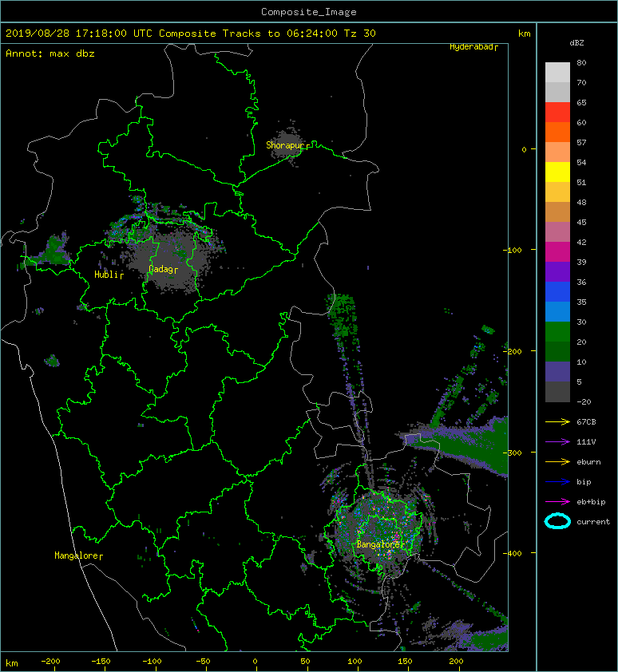The width and height of the screenshot is (618, 672).
Task: Select the Hubli city label
Action: tap(109, 275)
